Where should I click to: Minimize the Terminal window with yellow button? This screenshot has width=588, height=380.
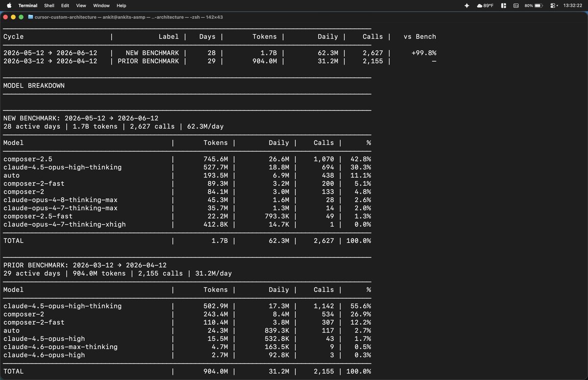pyautogui.click(x=14, y=17)
